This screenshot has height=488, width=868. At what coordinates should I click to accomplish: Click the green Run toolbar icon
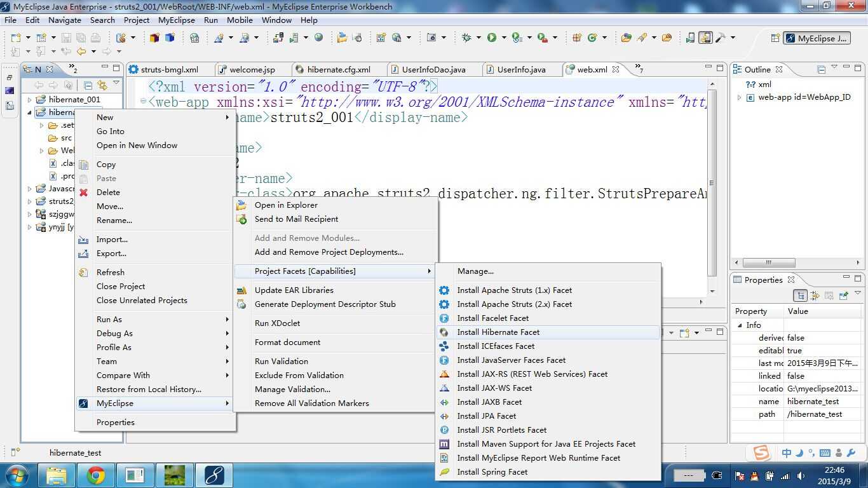point(492,38)
